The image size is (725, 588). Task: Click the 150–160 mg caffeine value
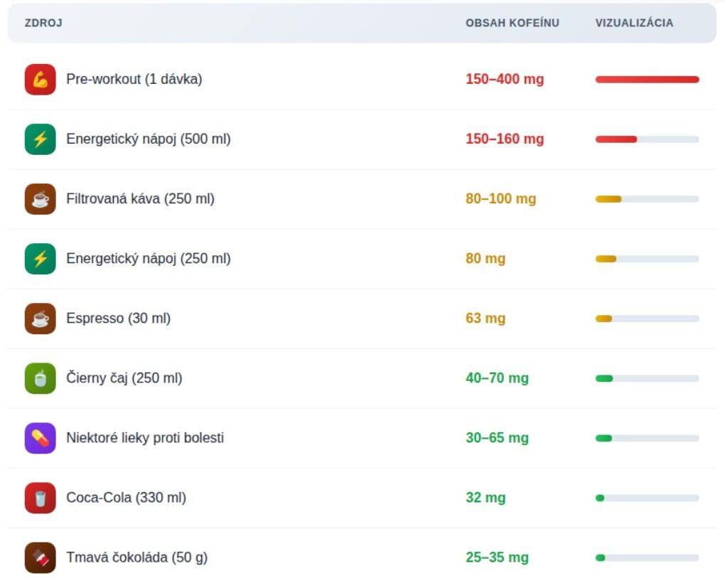(505, 139)
